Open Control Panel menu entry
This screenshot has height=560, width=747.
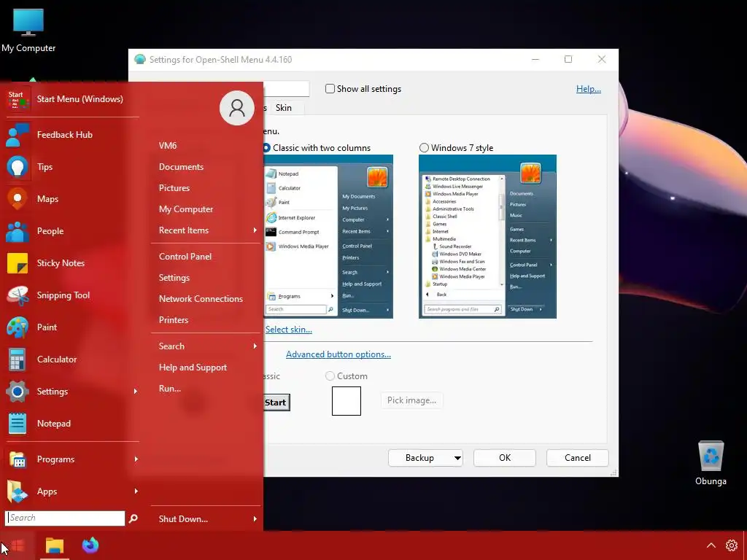pyautogui.click(x=185, y=257)
